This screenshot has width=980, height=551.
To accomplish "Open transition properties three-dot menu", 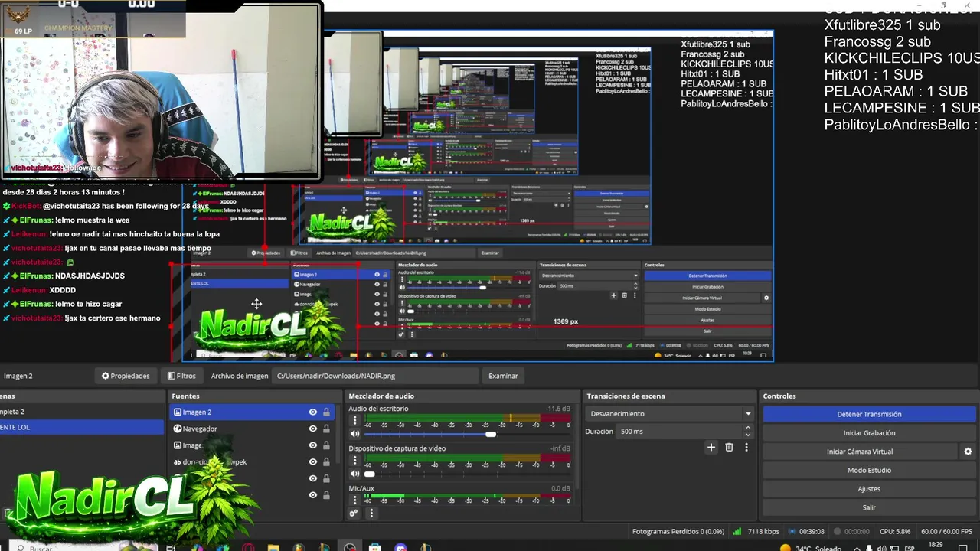I will [746, 448].
